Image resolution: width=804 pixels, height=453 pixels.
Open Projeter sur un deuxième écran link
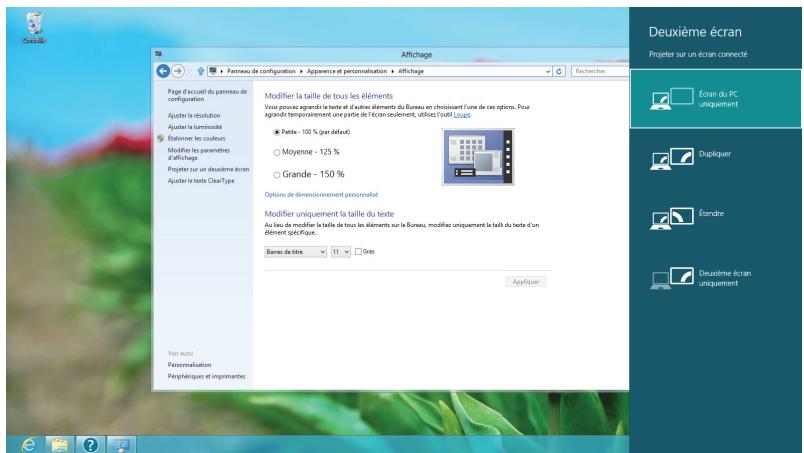coord(208,169)
